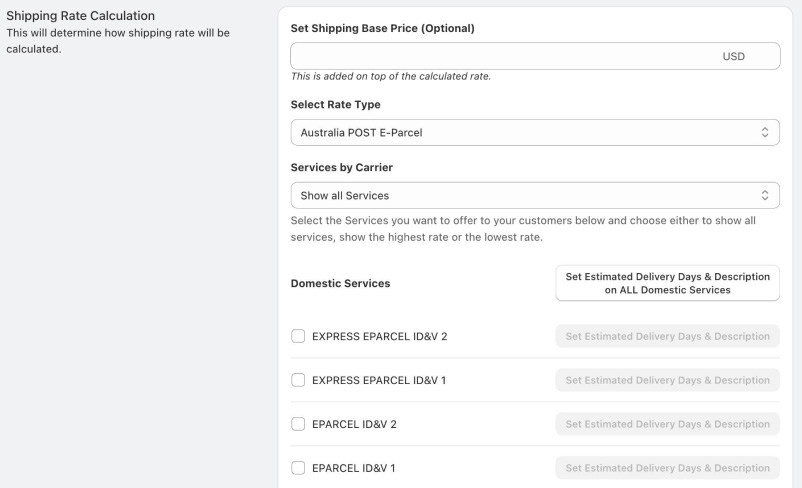Tick the EXPRESS EPARCEL ID&V 1 checkbox
The image size is (802, 488).
[298, 380]
